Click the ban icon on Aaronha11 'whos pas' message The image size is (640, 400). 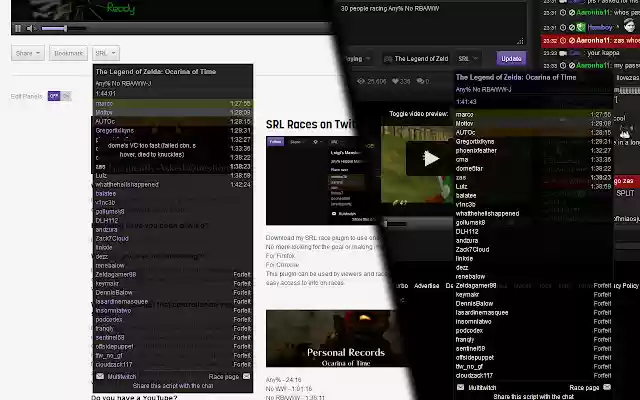[x=571, y=13]
